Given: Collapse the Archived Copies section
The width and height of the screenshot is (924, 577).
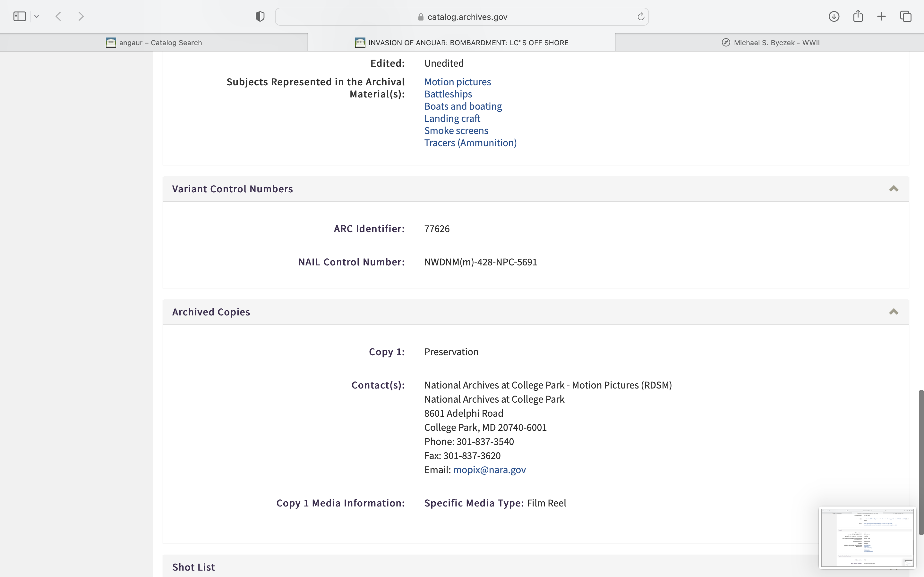Looking at the screenshot, I should tap(894, 312).
